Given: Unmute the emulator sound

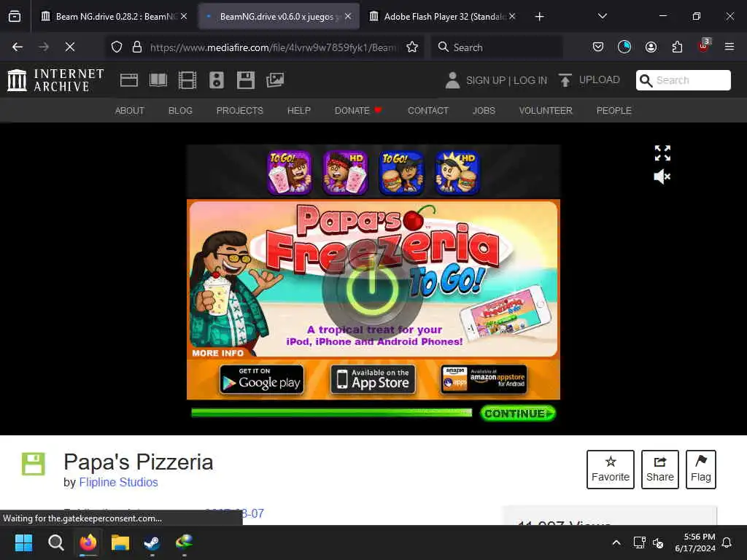Looking at the screenshot, I should 662,176.
